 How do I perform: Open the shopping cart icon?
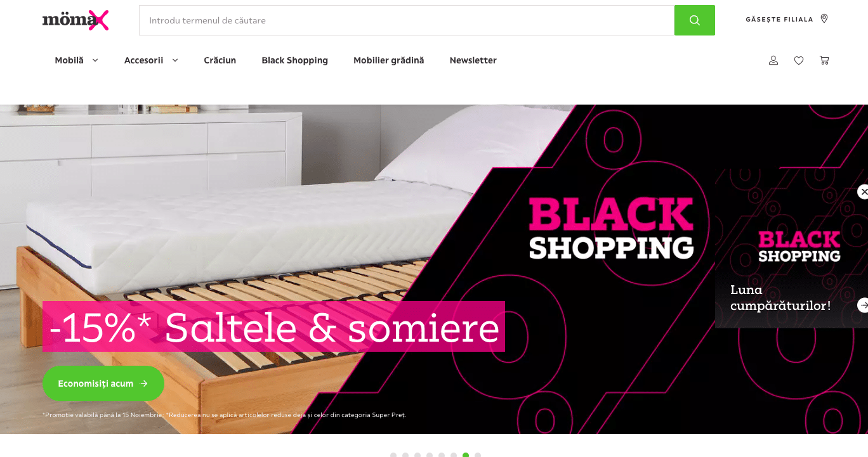click(824, 60)
